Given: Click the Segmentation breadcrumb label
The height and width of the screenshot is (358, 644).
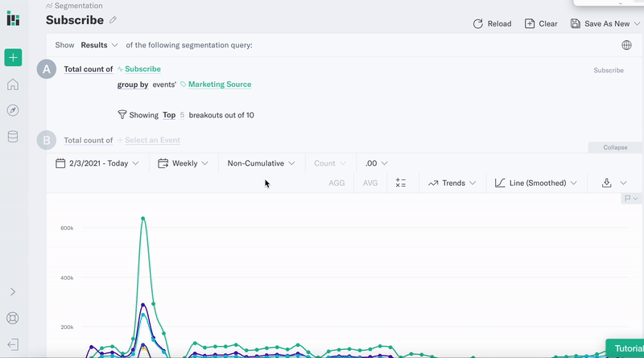Looking at the screenshot, I should coord(78,6).
